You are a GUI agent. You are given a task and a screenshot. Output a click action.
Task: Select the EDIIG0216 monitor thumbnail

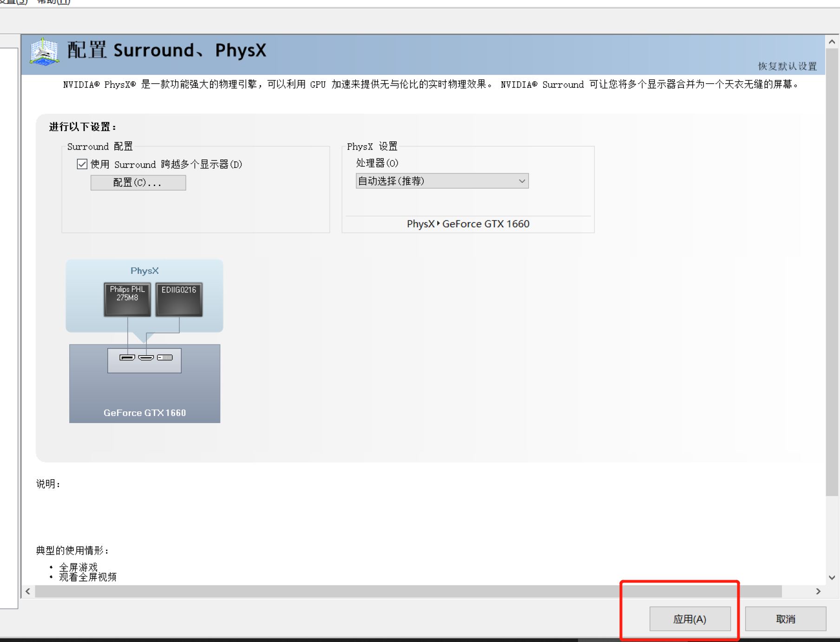tap(179, 299)
